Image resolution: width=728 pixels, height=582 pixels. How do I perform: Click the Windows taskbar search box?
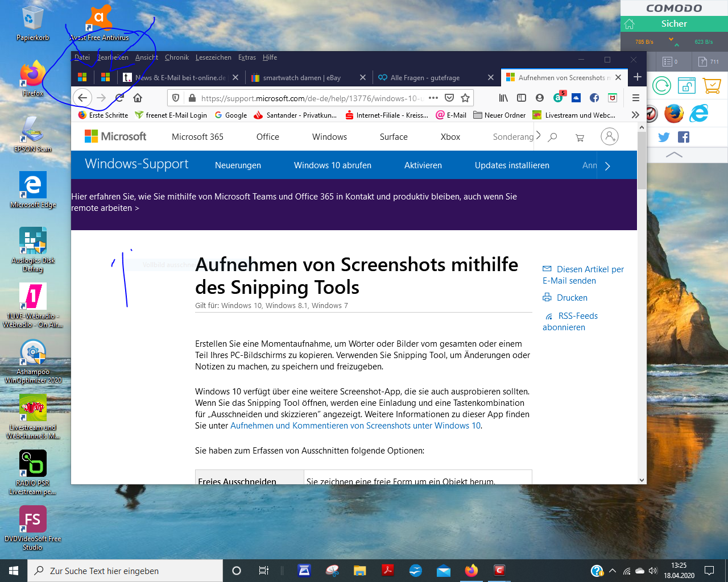click(x=125, y=571)
